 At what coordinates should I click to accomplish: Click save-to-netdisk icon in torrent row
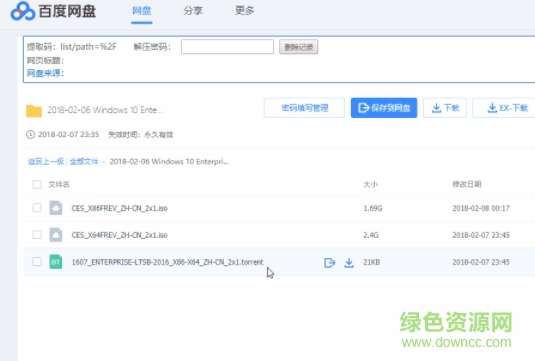click(329, 262)
